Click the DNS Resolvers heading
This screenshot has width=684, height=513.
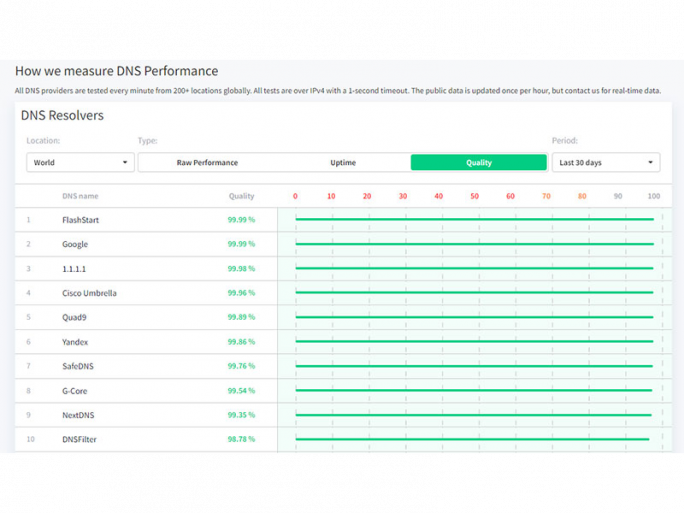coord(62,115)
